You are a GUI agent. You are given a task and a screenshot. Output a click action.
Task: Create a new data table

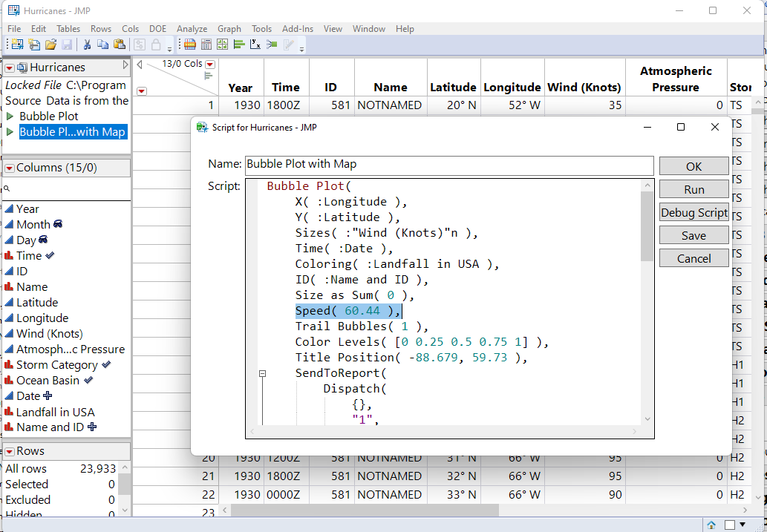coord(16,45)
